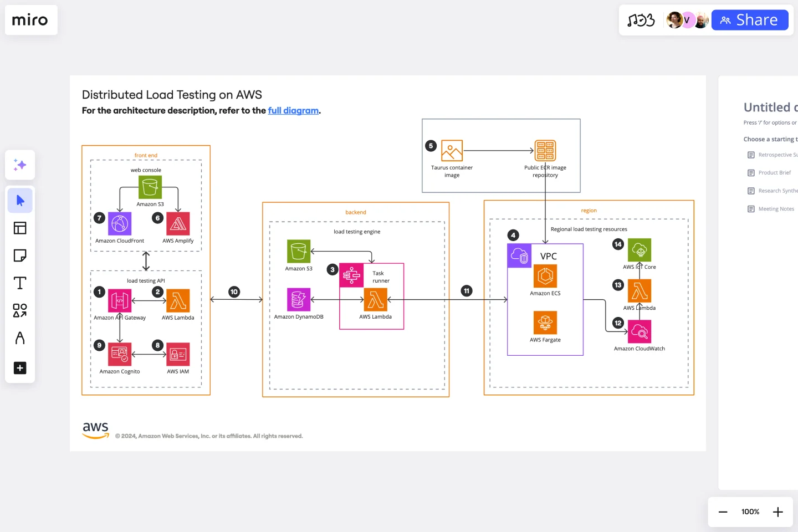
Task: Select the backend Amazon S3 icon
Action: (299, 252)
